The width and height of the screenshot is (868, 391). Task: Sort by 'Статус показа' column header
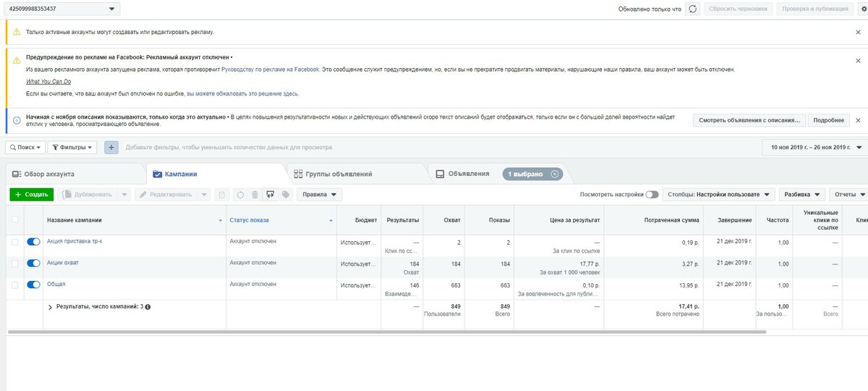[x=250, y=219]
